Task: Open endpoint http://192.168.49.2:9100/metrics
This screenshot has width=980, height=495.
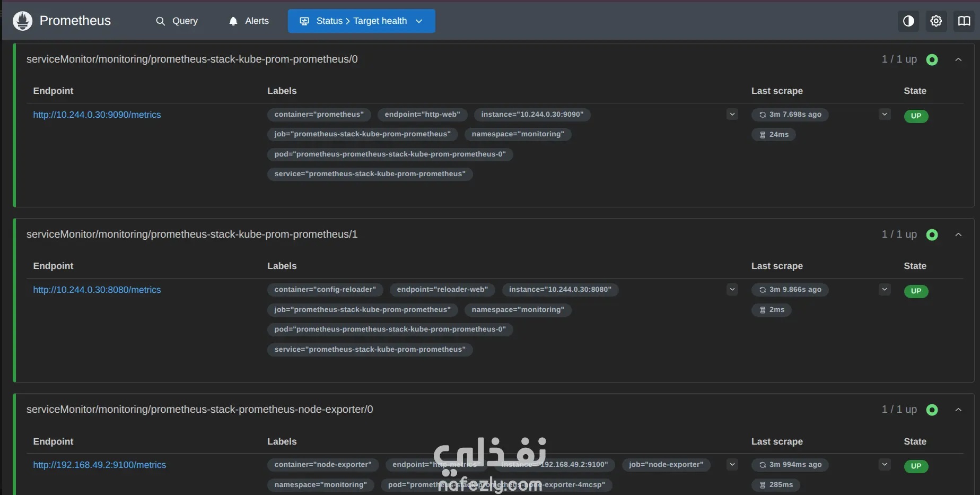Action: pyautogui.click(x=100, y=465)
